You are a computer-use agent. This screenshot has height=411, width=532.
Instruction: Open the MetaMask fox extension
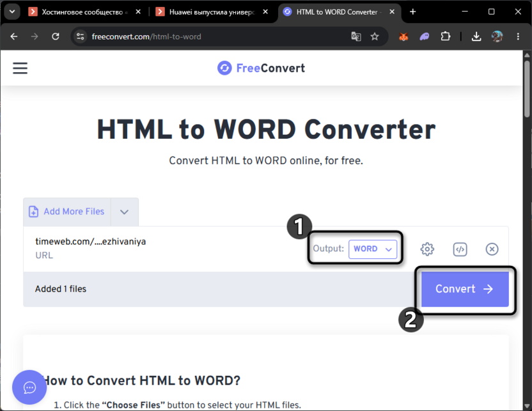click(403, 36)
